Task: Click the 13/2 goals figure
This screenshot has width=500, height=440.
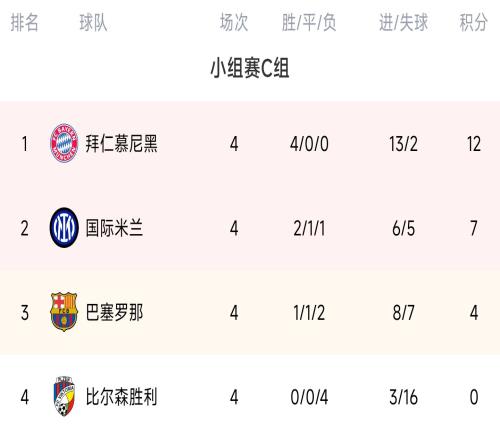Action: [403, 144]
